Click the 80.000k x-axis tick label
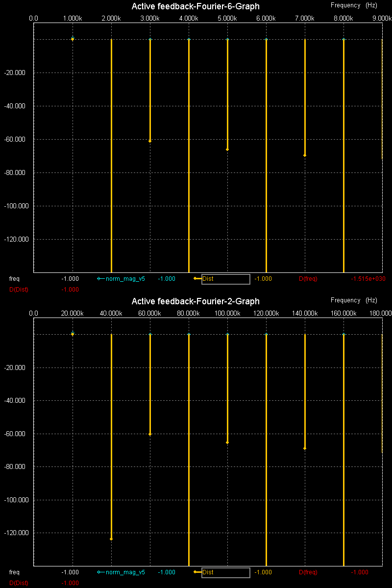This screenshot has width=392, height=588. (x=189, y=313)
